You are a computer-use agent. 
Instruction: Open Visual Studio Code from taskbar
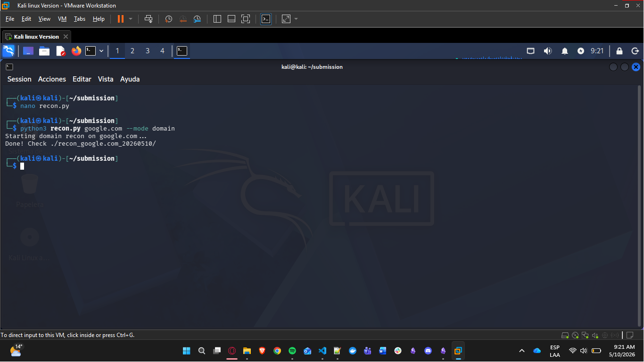[x=322, y=351]
